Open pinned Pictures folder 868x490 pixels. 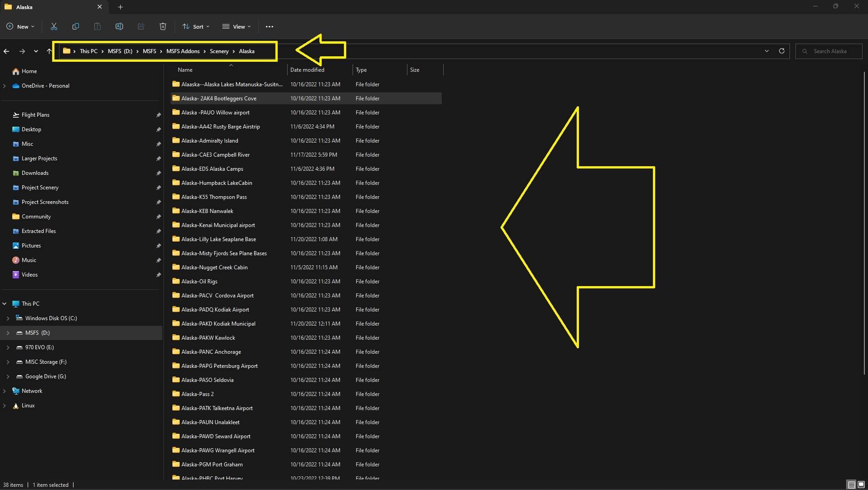pos(31,246)
